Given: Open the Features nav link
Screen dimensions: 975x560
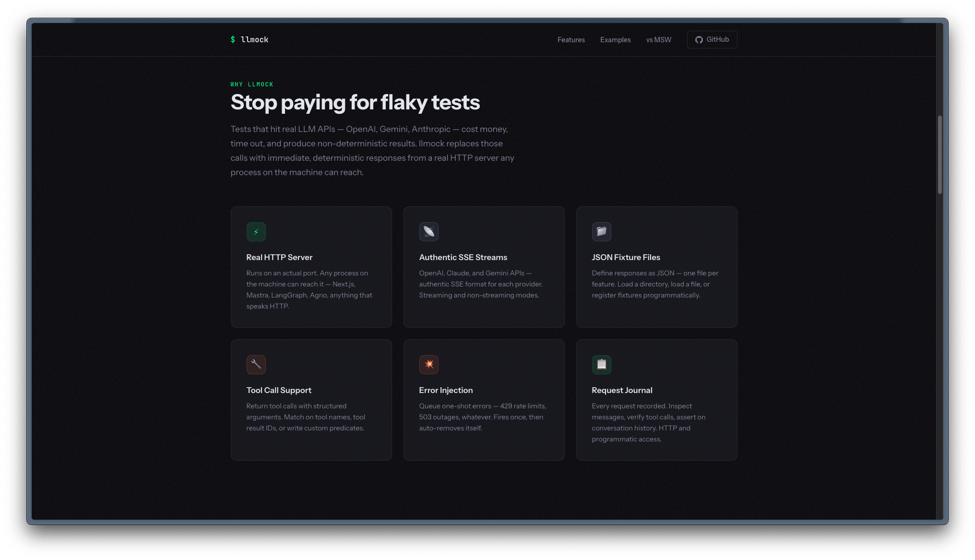Looking at the screenshot, I should pos(571,40).
